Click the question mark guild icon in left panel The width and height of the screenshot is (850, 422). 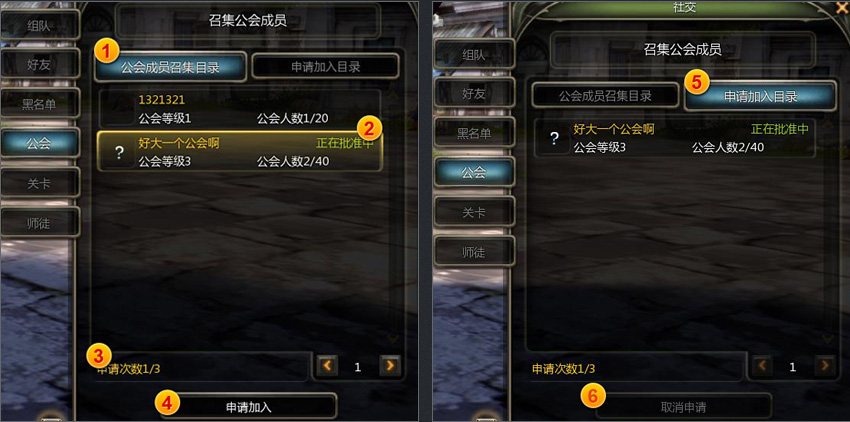click(120, 152)
